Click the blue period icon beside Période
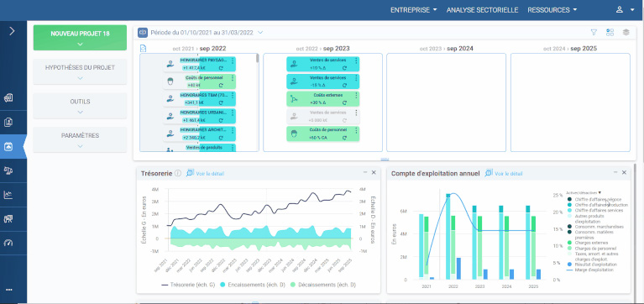The height and width of the screenshot is (304, 644). pos(143,32)
